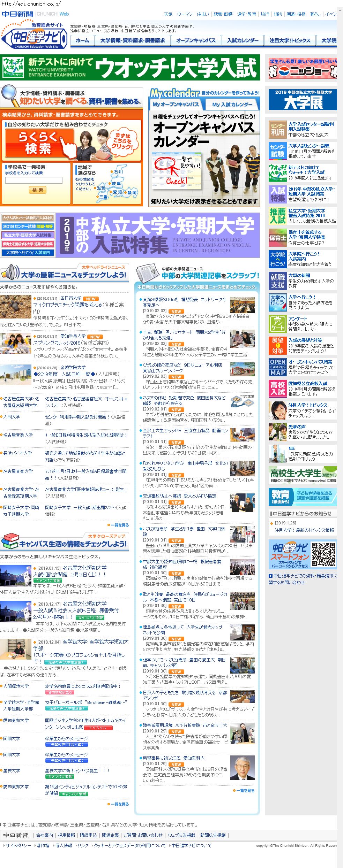This screenshot has height=868, width=343.
Task: Open 囲碁・将棋 top menu link
Action: 296,14
